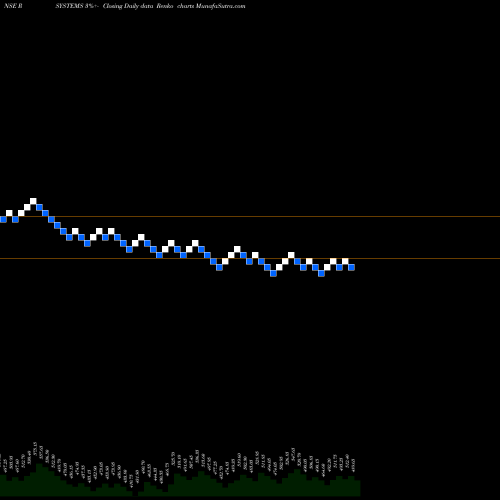The image size is (500, 500).
Task: Click the 'SYSTEMS 3%+-' title text
Action: (77, 6)
